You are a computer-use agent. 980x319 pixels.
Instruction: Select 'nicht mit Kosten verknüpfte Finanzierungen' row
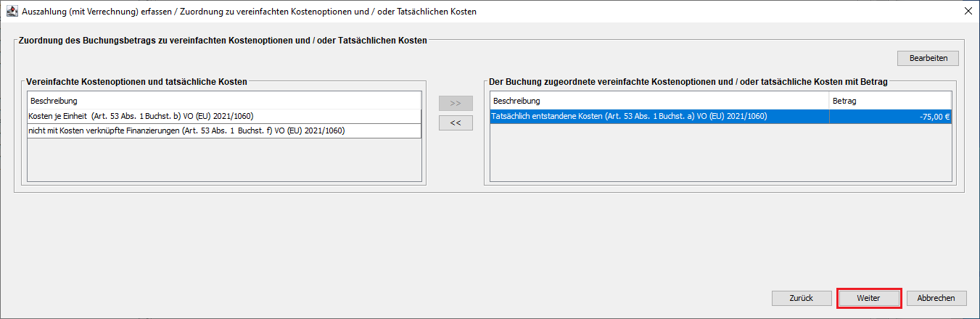[223, 130]
